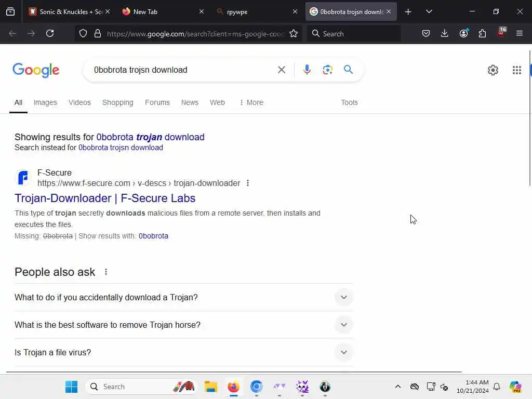View site security lock info
Screen dimensions: 532x399
[x=98, y=33]
